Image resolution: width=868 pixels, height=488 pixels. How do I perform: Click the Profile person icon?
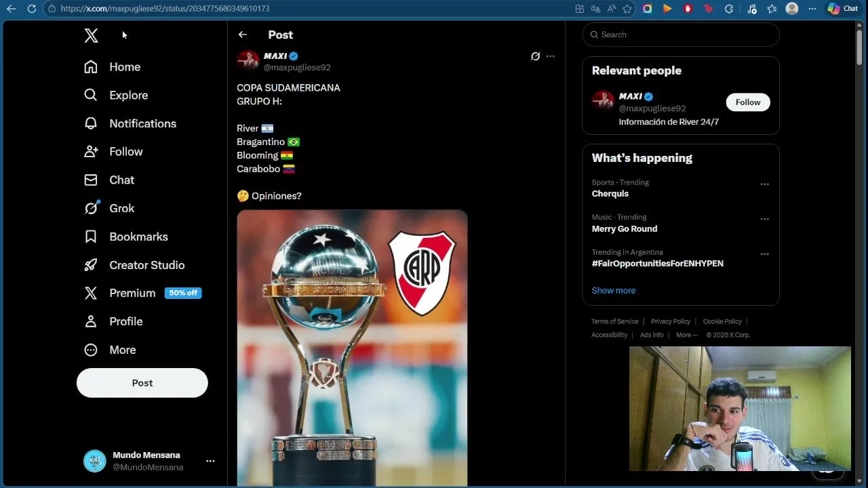coord(91,321)
